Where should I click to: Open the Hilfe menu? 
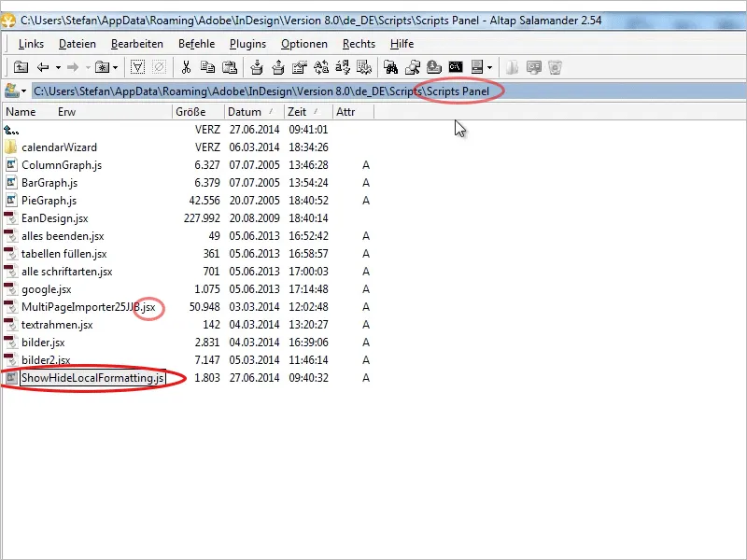(402, 44)
